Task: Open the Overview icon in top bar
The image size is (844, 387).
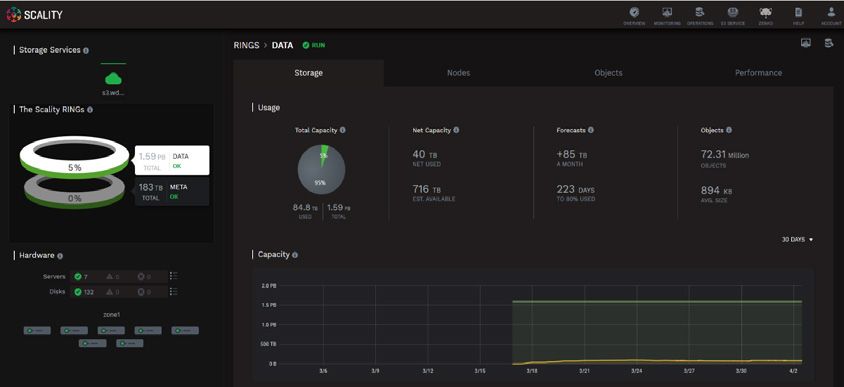Action: [x=634, y=16]
